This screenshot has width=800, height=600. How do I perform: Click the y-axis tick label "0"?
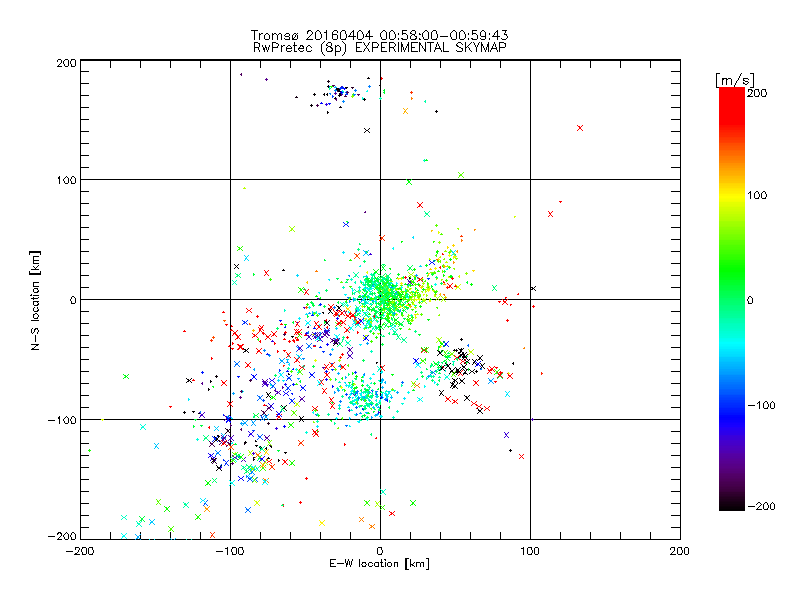pyautogui.click(x=73, y=300)
